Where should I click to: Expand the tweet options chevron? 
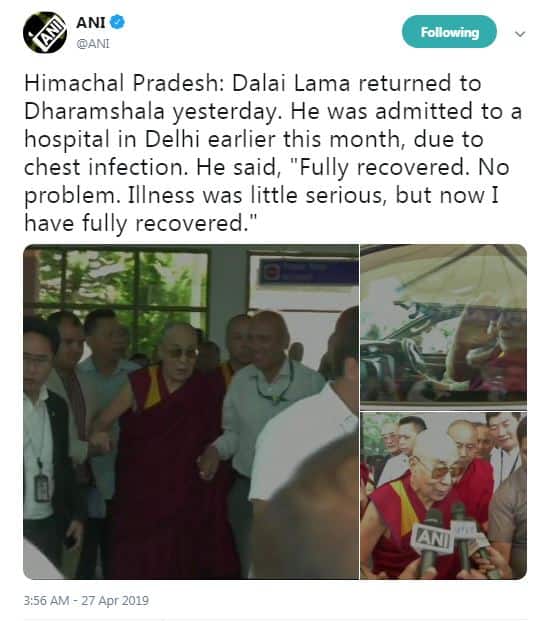pos(520,34)
